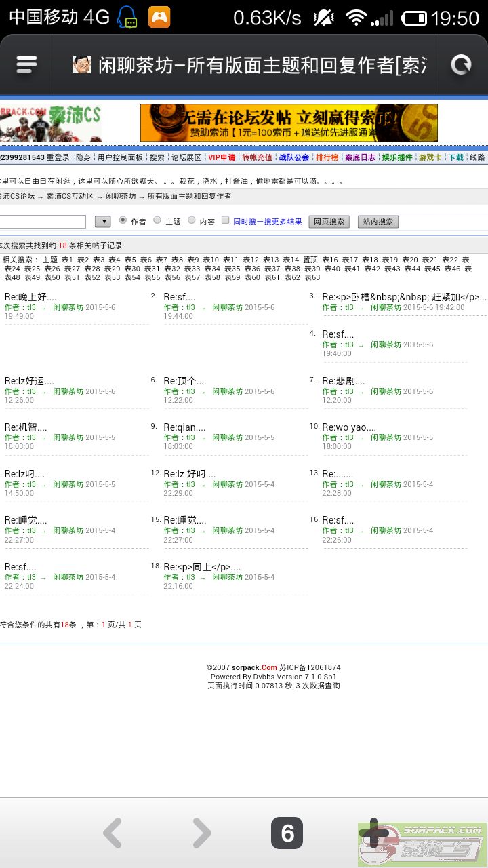The height and width of the screenshot is (868, 488).
Task: Click the 索沛CS forum logo
Action: point(51,123)
